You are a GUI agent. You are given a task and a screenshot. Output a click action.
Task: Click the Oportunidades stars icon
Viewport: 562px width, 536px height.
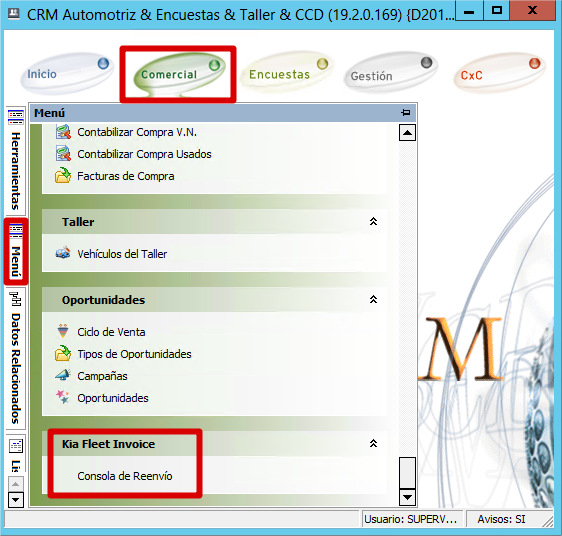(x=63, y=397)
